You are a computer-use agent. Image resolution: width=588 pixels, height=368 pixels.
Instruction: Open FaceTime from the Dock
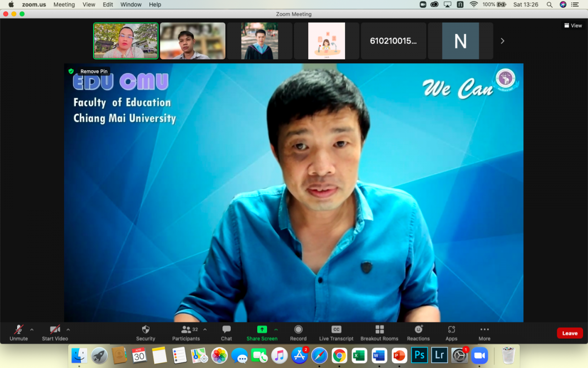(x=259, y=355)
